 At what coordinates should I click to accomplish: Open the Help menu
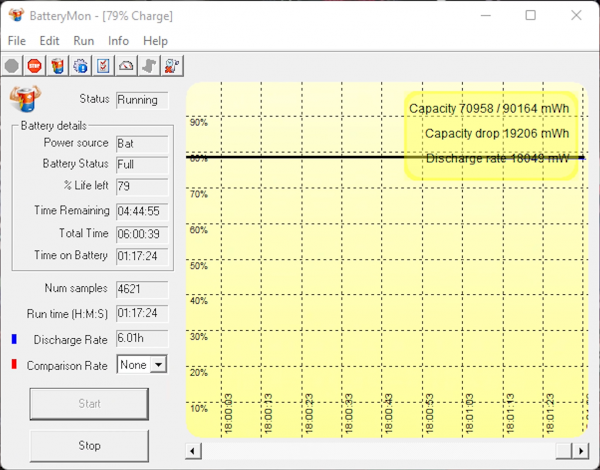coord(155,41)
